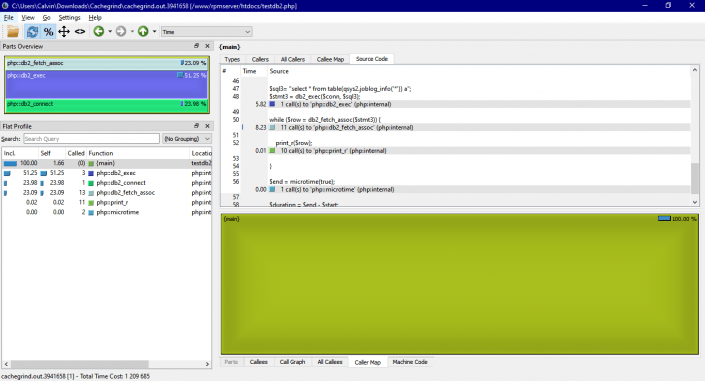Viewport: 705px width, 381px height.
Task: Toggle Relative percentage display icon
Action: (x=48, y=31)
